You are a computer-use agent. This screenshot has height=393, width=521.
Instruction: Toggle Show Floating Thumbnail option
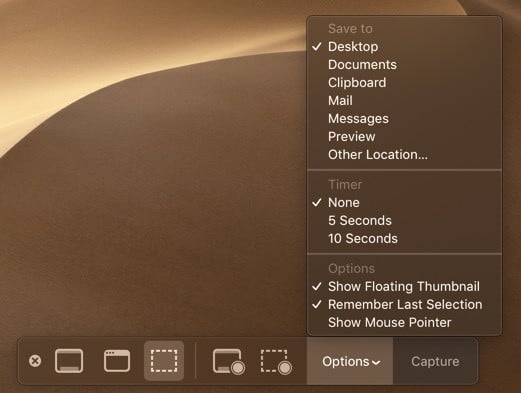point(404,286)
